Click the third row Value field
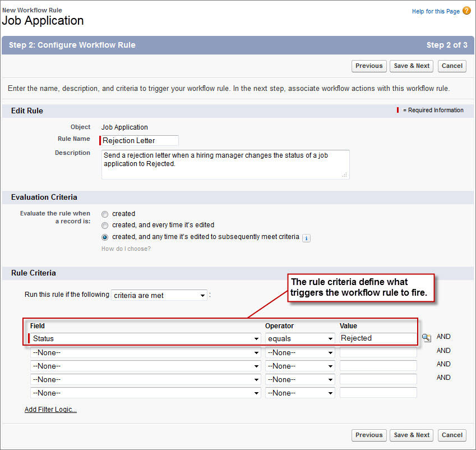Screen dimensions: 476x450 tap(378, 365)
